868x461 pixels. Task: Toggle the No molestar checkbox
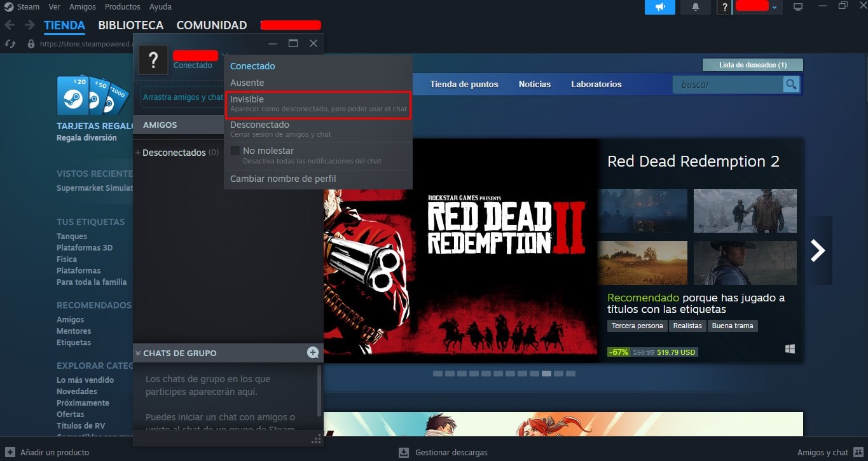pyautogui.click(x=235, y=151)
